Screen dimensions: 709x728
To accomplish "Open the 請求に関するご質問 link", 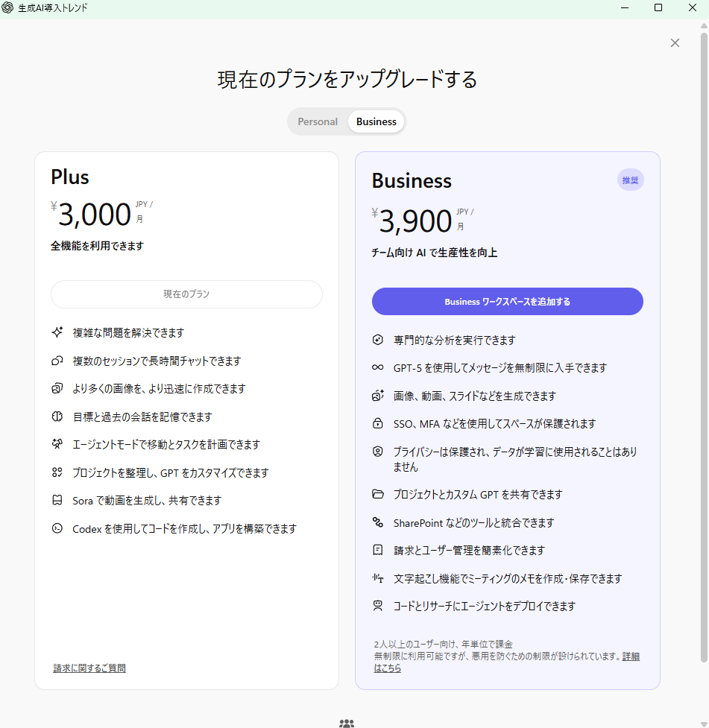I will tap(89, 668).
